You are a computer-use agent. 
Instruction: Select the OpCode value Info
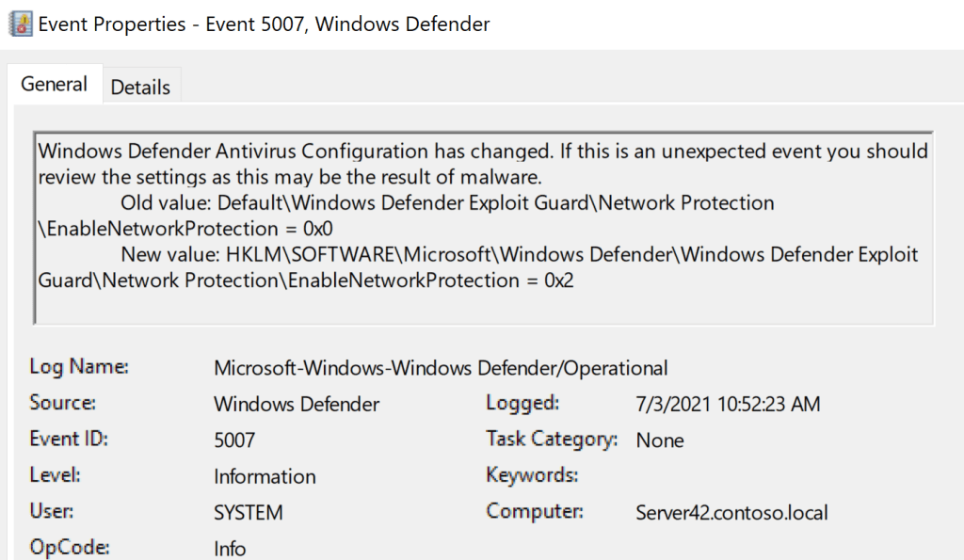pyautogui.click(x=230, y=549)
